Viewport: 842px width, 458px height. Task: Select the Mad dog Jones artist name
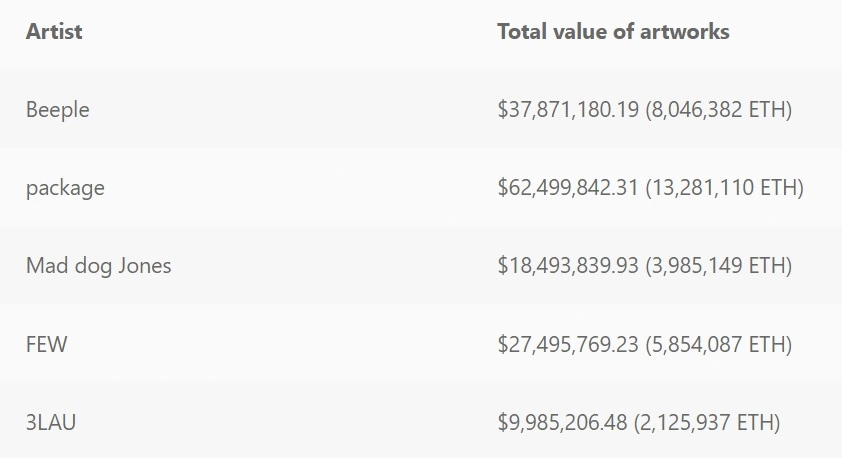click(x=98, y=266)
